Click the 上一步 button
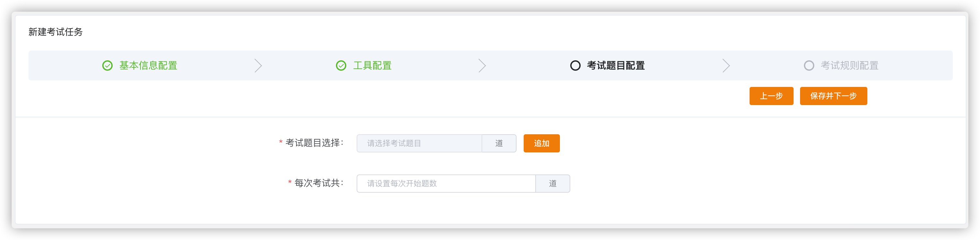The height and width of the screenshot is (240, 980). [771, 96]
